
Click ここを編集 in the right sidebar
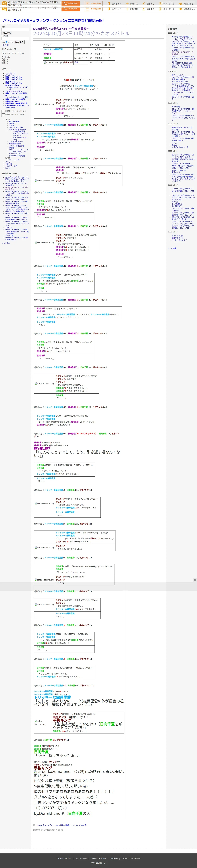(x=172, y=248)
